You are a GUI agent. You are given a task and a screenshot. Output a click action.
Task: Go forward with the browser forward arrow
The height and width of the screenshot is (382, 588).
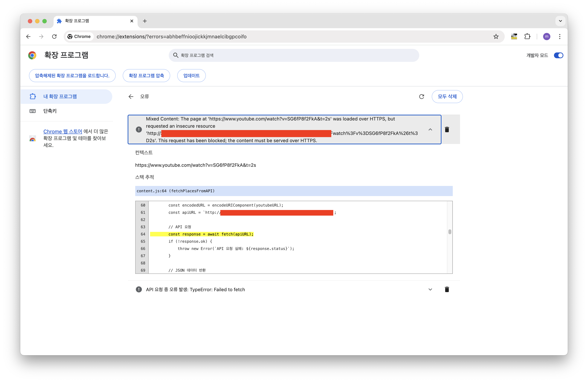[41, 37]
